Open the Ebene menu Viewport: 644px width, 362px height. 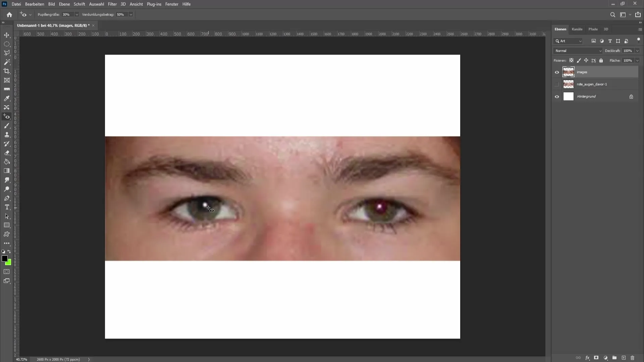click(x=64, y=4)
